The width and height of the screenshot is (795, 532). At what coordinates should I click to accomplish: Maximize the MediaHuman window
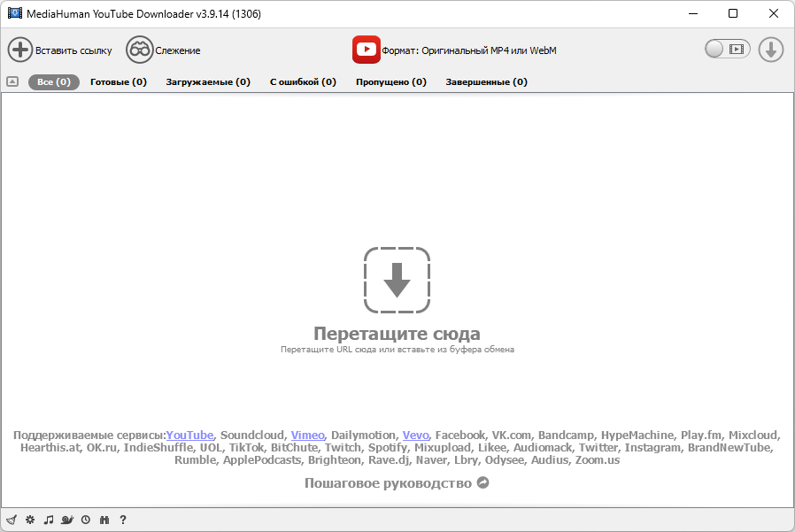[733, 13]
